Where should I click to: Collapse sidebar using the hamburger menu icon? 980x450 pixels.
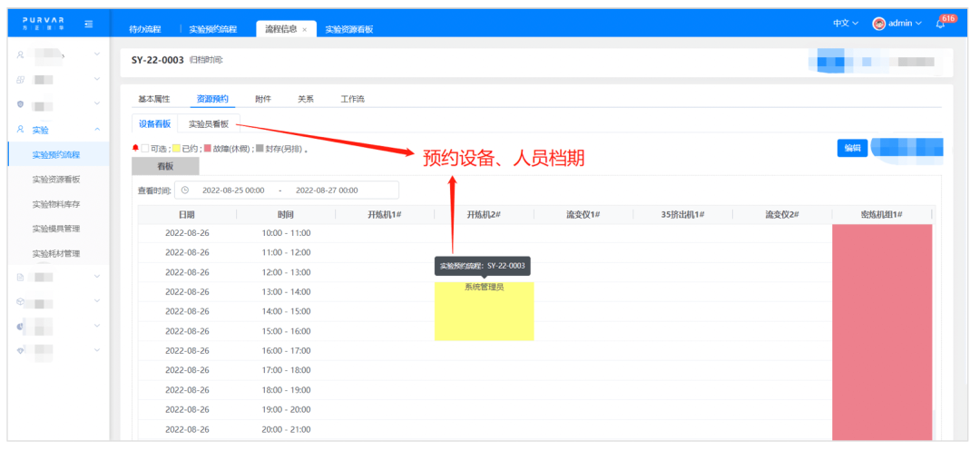tap(88, 24)
